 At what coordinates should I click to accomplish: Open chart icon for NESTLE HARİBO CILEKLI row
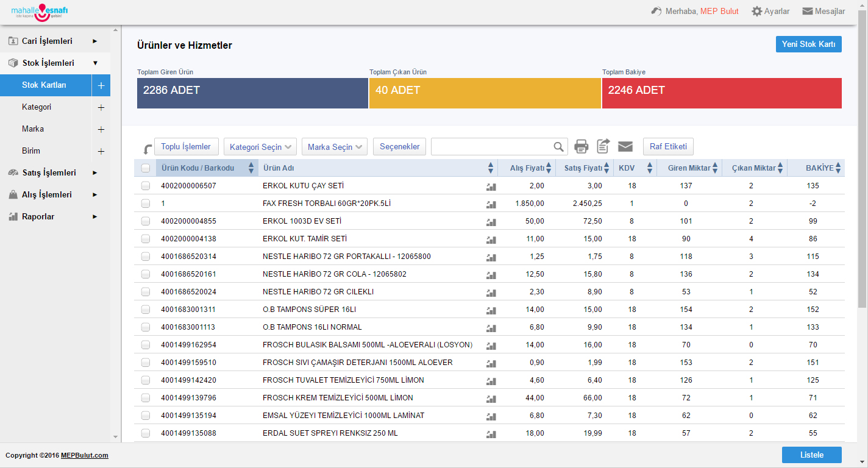tap(491, 292)
